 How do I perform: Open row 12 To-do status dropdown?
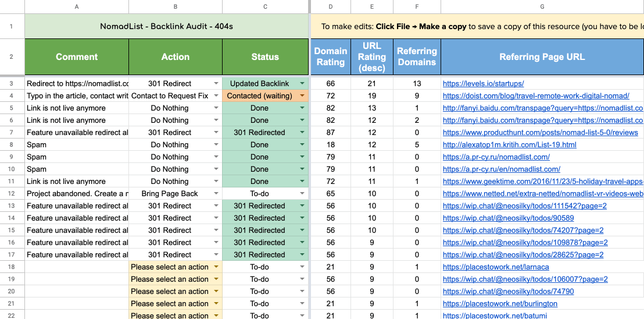[x=302, y=194]
